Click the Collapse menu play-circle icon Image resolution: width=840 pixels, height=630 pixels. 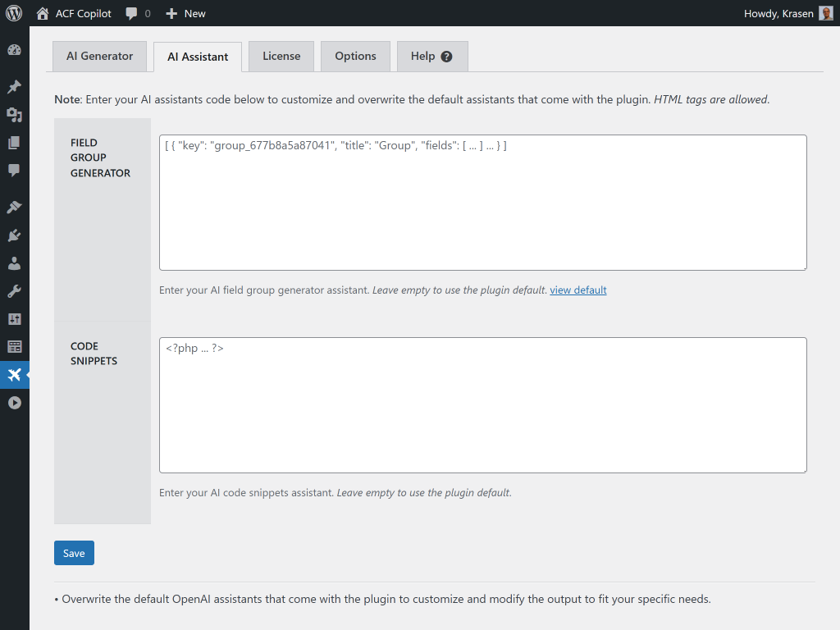[x=15, y=403]
